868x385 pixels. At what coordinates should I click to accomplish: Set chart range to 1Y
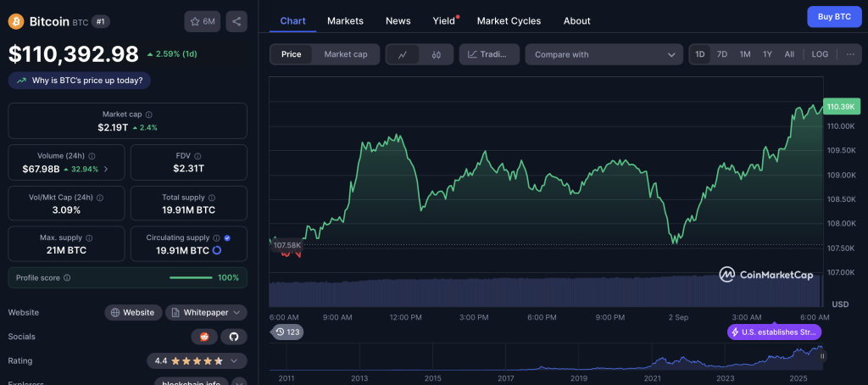click(x=767, y=54)
